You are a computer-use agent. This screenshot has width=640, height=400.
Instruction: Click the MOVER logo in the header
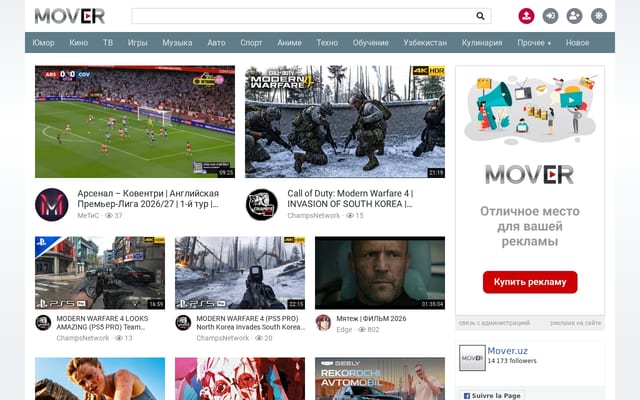click(70, 16)
